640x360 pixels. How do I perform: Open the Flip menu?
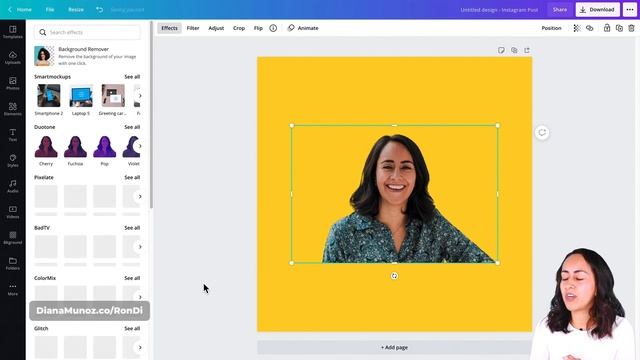coord(258,28)
